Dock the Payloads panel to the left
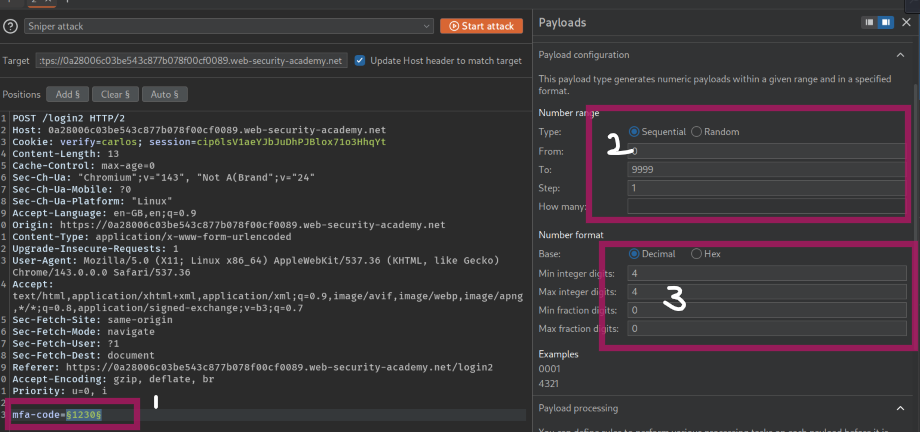This screenshot has width=920, height=432. (870, 23)
